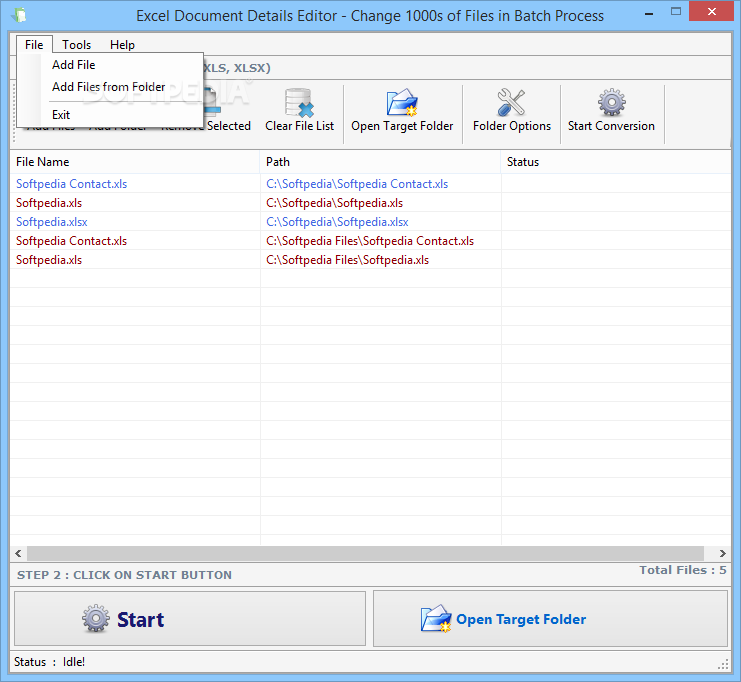741x682 pixels.
Task: Click the window resize grip in status bar
Action: (x=723, y=664)
